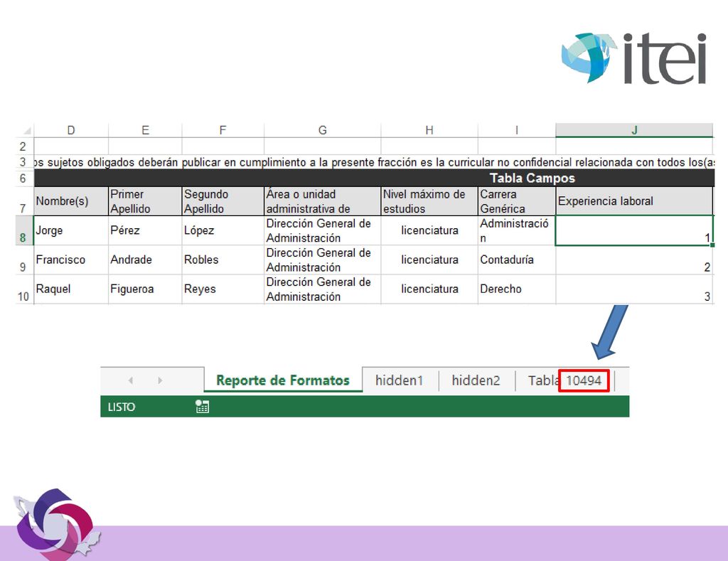Click the sheet tabs scroll-left arrow

click(x=131, y=380)
